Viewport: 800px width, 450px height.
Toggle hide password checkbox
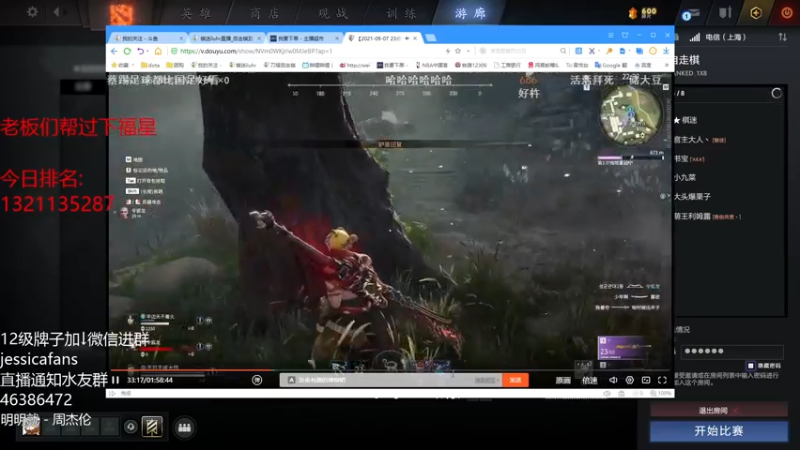[750, 365]
